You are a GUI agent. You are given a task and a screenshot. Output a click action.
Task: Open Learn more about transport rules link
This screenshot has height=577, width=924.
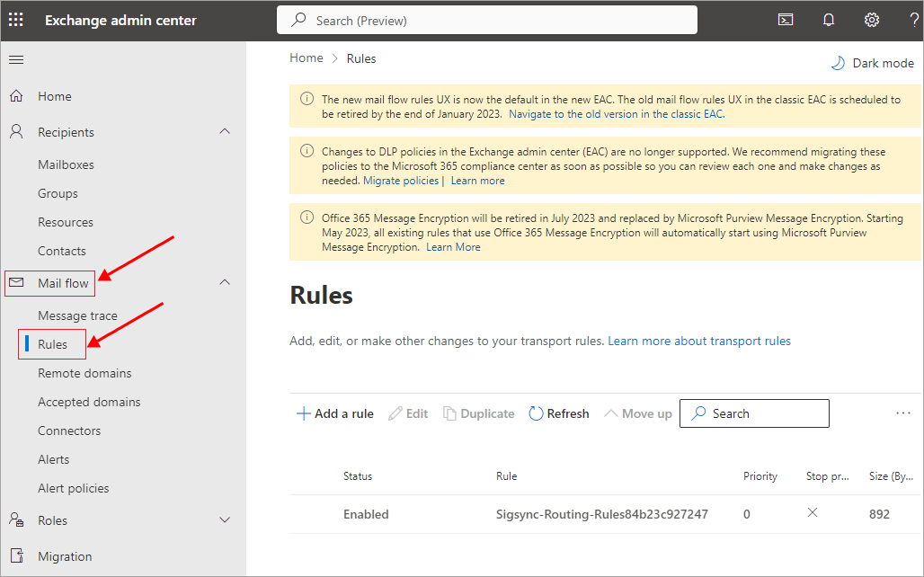[699, 341]
